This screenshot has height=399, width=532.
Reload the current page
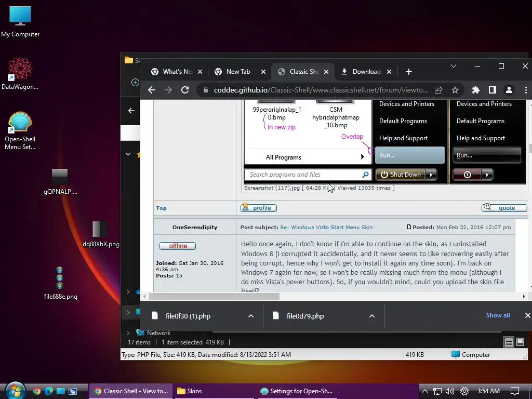tap(185, 90)
